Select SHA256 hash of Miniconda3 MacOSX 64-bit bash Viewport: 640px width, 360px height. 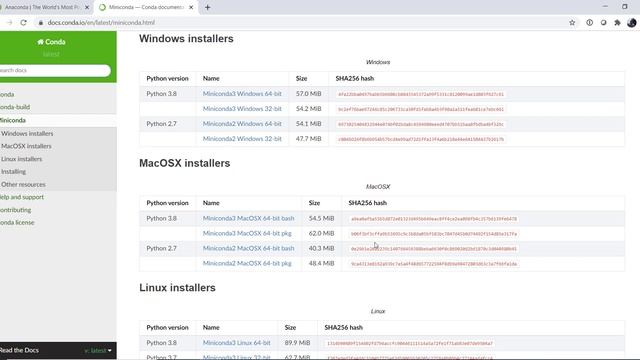[x=434, y=219]
